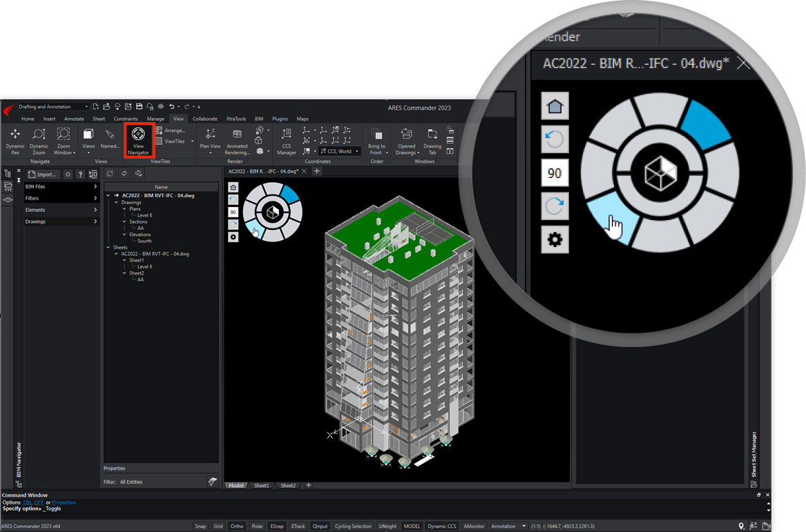Open the CCS Manager
The width and height of the screenshot is (806, 532).
coord(287,141)
